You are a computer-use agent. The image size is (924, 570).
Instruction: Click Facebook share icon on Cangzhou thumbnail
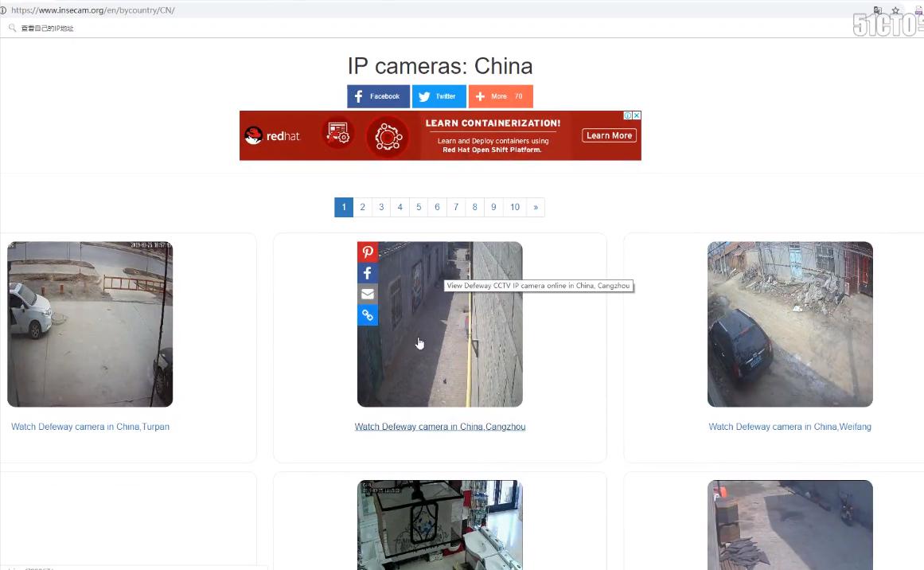pos(367,273)
